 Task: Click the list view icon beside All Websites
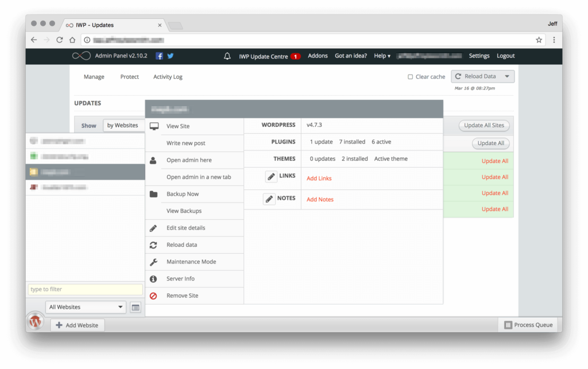click(136, 308)
